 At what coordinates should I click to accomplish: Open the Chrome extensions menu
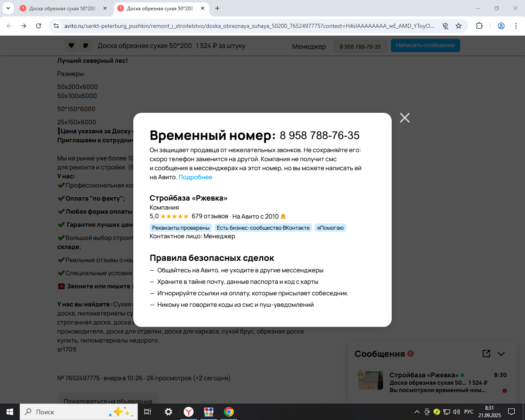click(x=479, y=26)
